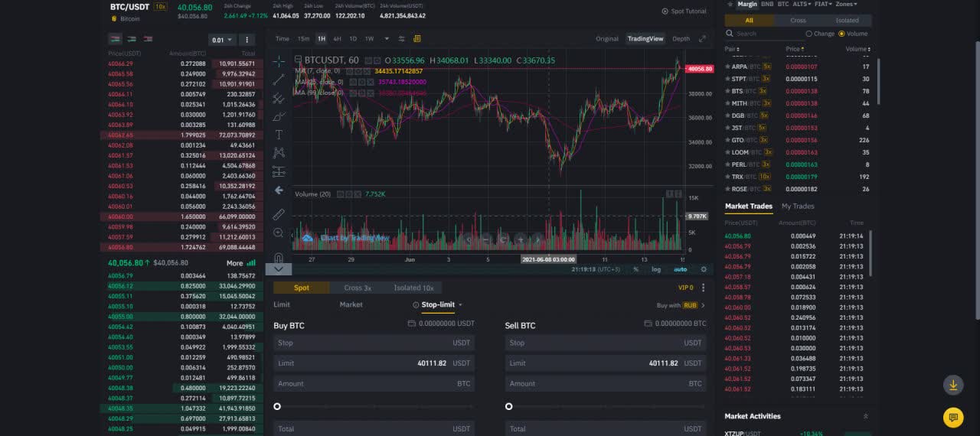Select the chart patterns tool
This screenshot has height=436, width=980.
click(279, 153)
